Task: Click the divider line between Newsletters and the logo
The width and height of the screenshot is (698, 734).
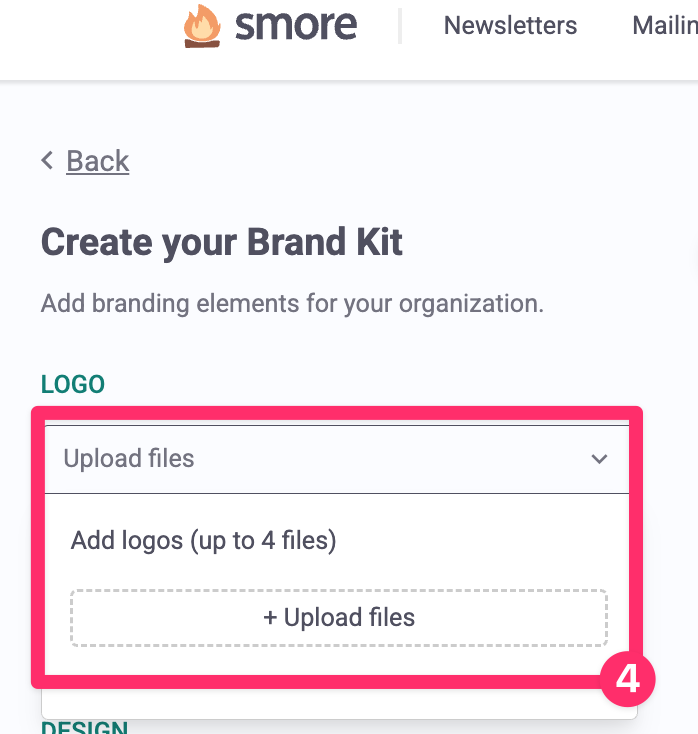Action: [x=400, y=26]
